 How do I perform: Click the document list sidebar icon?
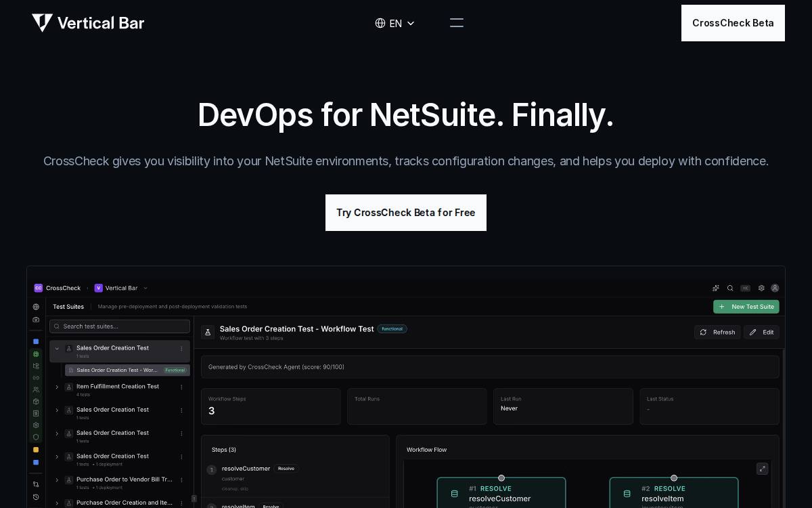[36, 413]
